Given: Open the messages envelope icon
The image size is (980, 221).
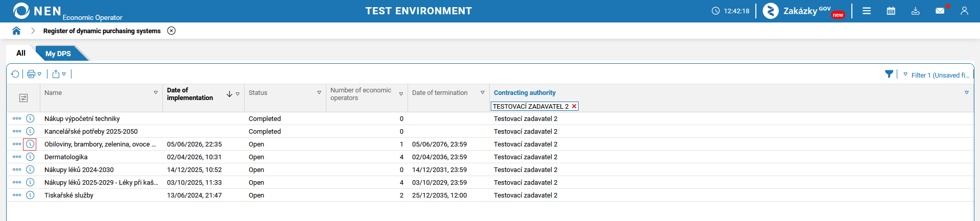Looking at the screenshot, I should 940,11.
